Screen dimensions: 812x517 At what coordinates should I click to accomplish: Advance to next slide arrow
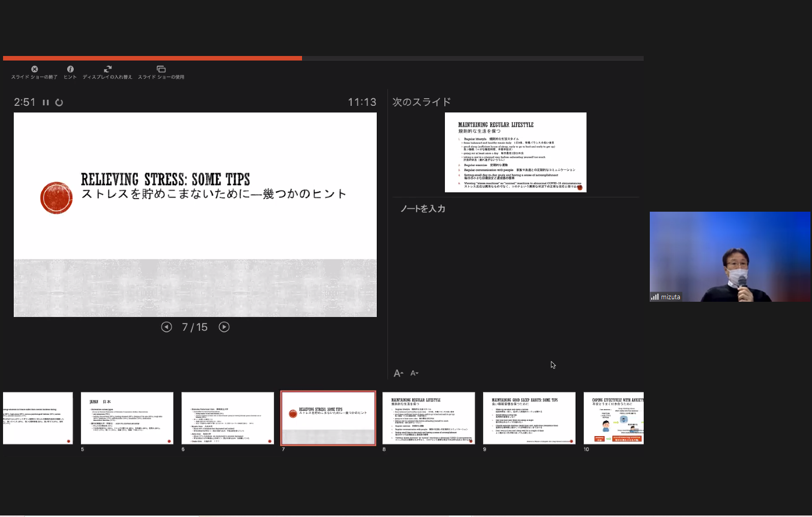(x=224, y=327)
